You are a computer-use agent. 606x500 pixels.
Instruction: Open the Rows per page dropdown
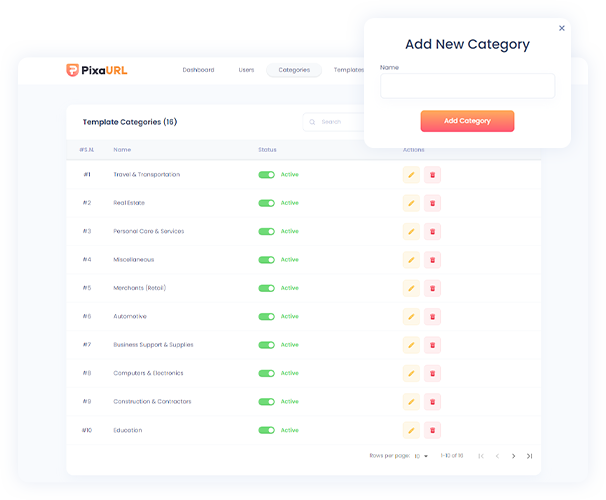[421, 456]
